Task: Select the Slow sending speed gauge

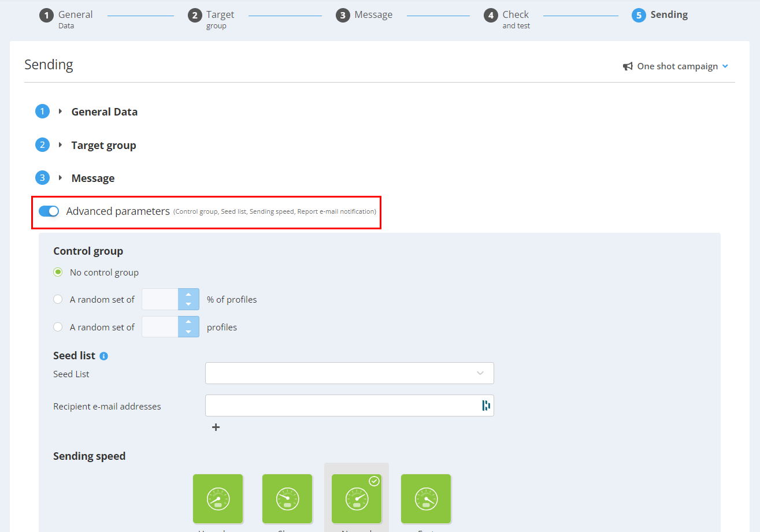Action: tap(287, 498)
